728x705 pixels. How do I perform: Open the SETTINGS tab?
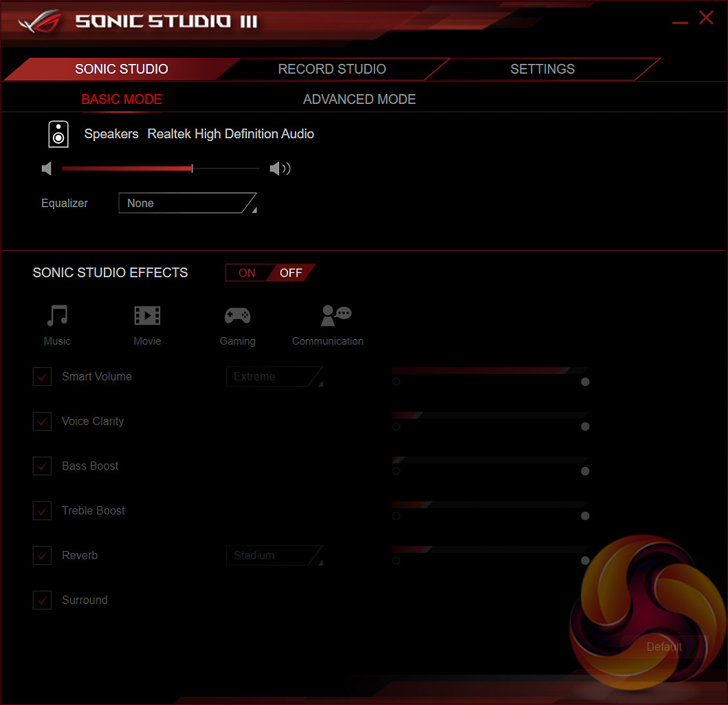click(x=542, y=69)
